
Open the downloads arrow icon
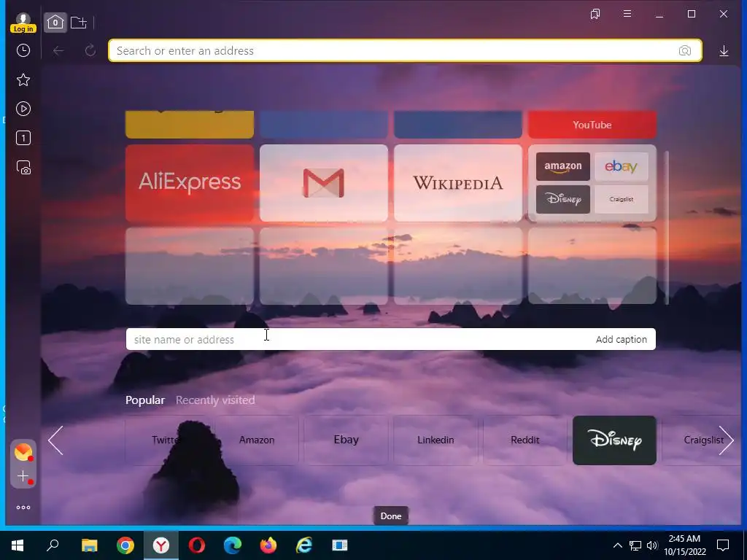coord(724,50)
